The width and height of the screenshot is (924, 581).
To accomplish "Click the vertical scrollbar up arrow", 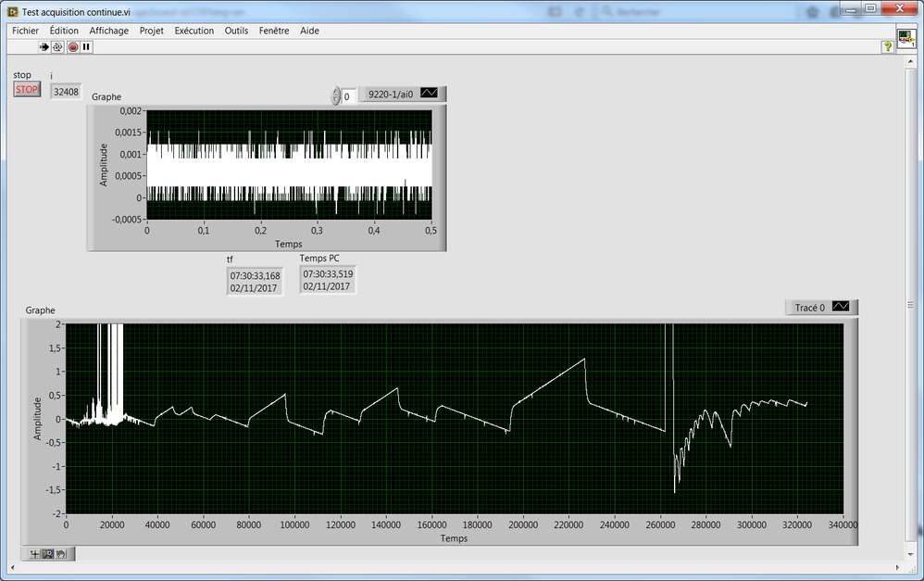I will tap(910, 61).
